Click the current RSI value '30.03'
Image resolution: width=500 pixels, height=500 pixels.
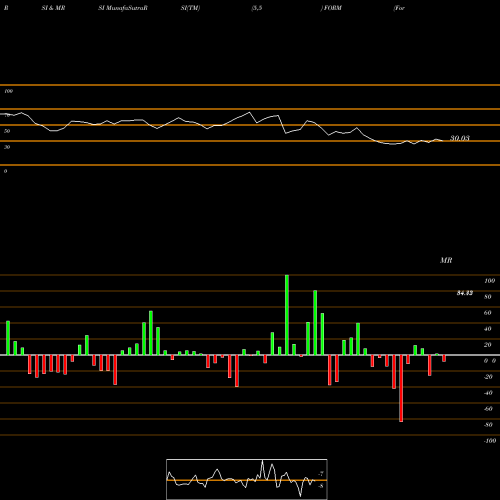pyautogui.click(x=460, y=138)
